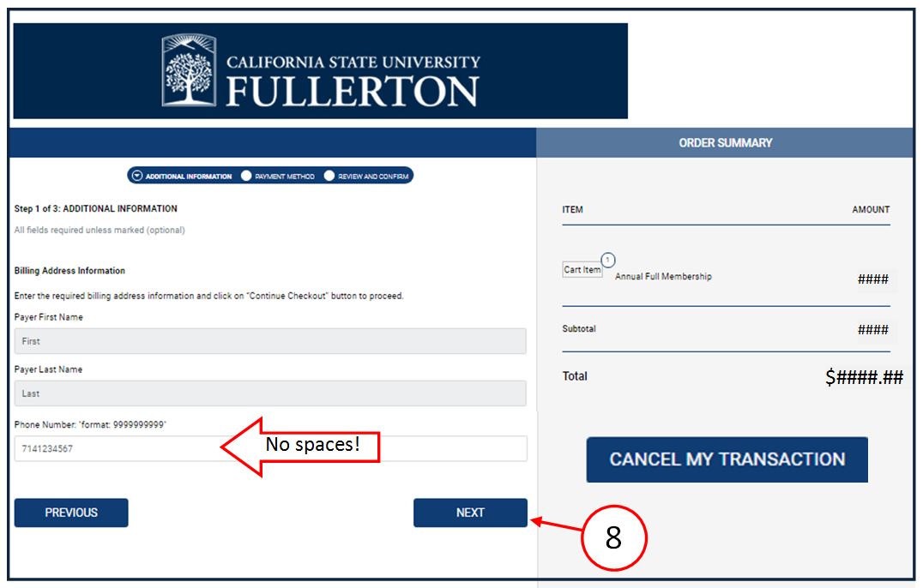This screenshot has width=923, height=588.
Task: Click the red No spaces! arrow callout
Action: click(x=300, y=447)
